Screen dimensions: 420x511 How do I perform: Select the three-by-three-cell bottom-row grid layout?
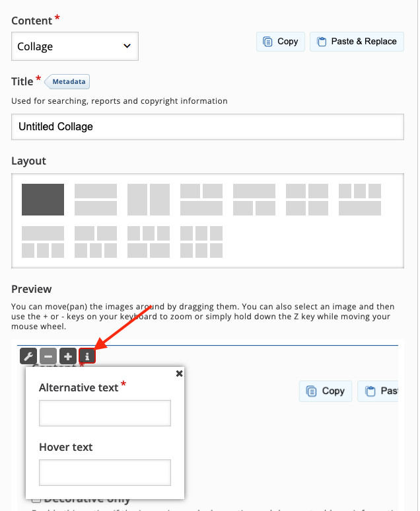tap(201, 242)
